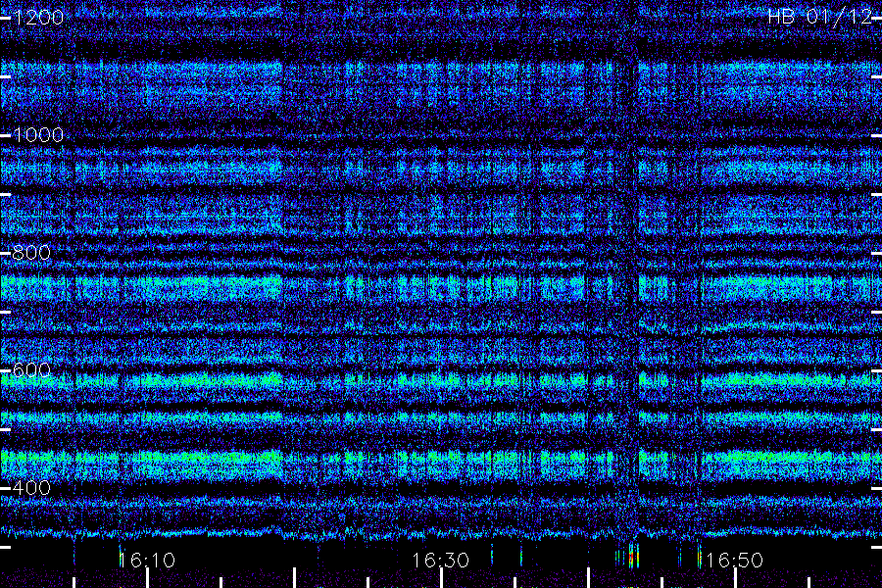Viewport: 882px width, 588px height.
Task: Click the 800 frequency axis label
Action: 31,253
